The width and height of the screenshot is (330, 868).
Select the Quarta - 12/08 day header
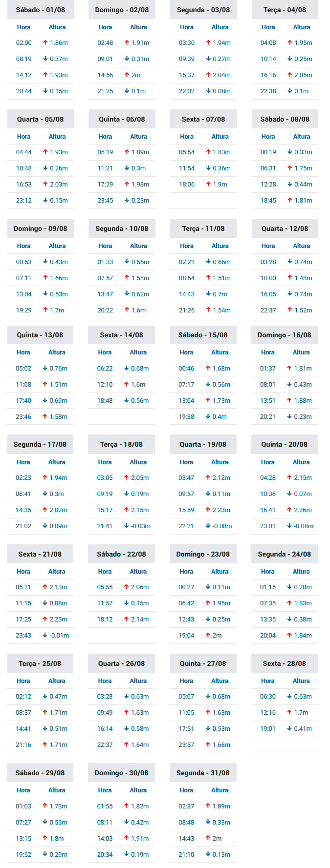click(x=285, y=228)
